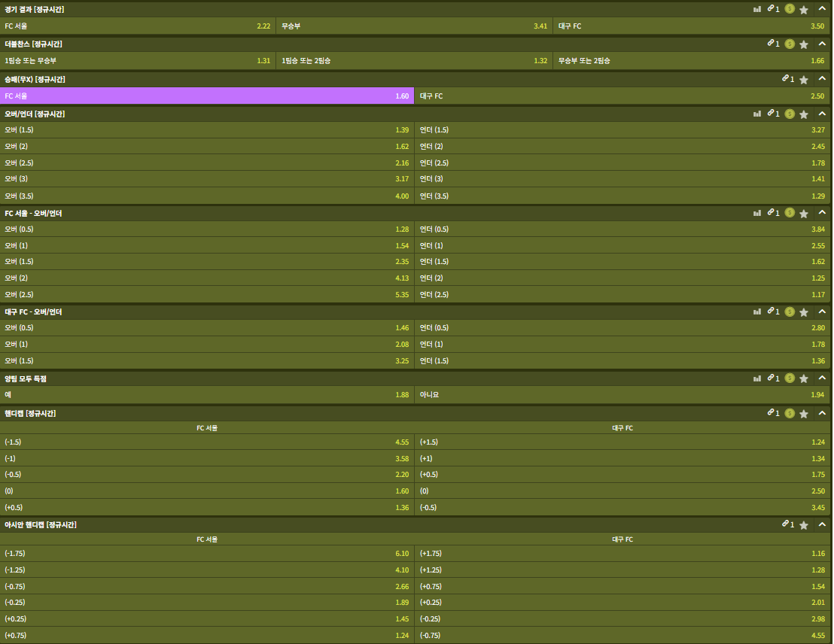
Task: Choose 언더 (2.5) at 1.78 in 오버/언더 [정규시간]
Action: 622,163
